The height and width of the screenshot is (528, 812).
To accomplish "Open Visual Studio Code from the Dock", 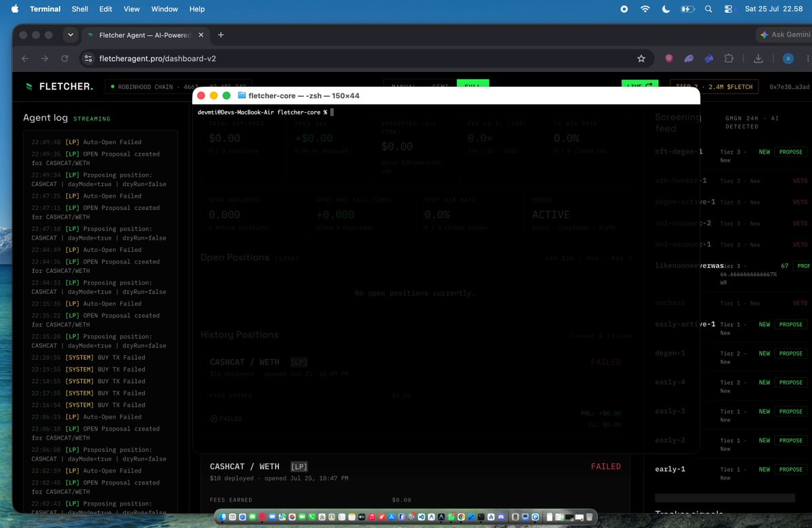I will pos(421,516).
